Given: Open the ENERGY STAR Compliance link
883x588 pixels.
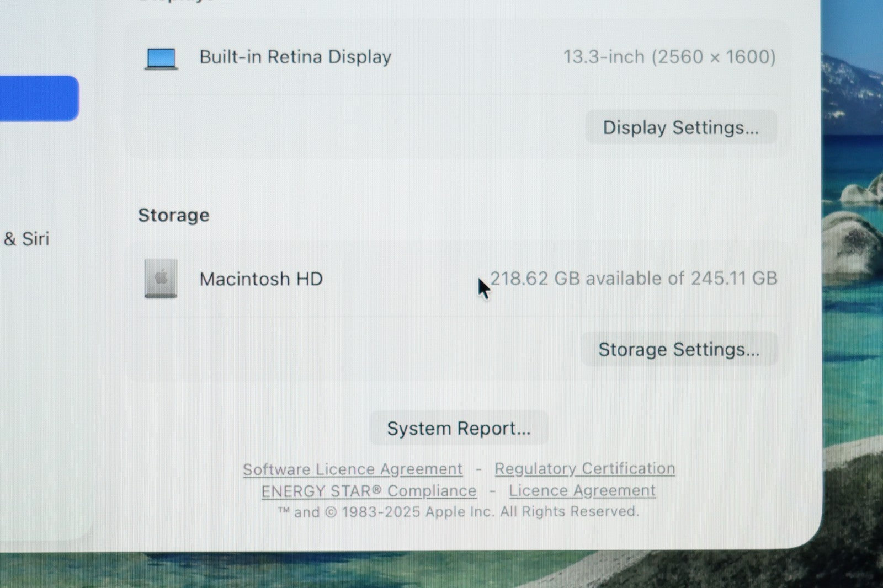Looking at the screenshot, I should (369, 491).
